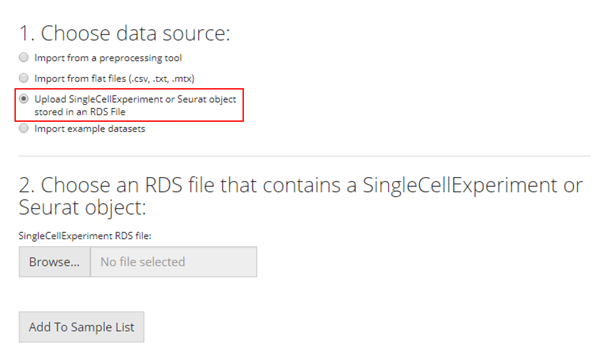The height and width of the screenshot is (364, 609).
Task: Click the red highlight border around the upload option
Action: [x=244, y=105]
